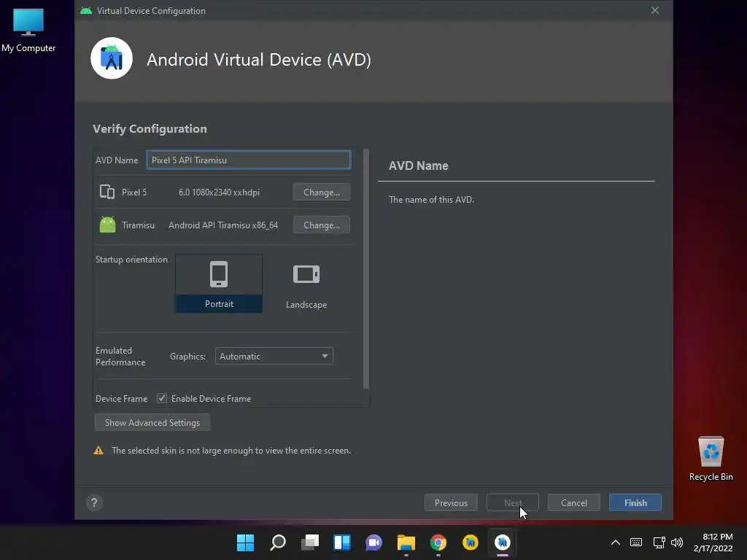Close the Virtual Device Configuration dialog
Screen dimensions: 747x560
click(x=655, y=10)
